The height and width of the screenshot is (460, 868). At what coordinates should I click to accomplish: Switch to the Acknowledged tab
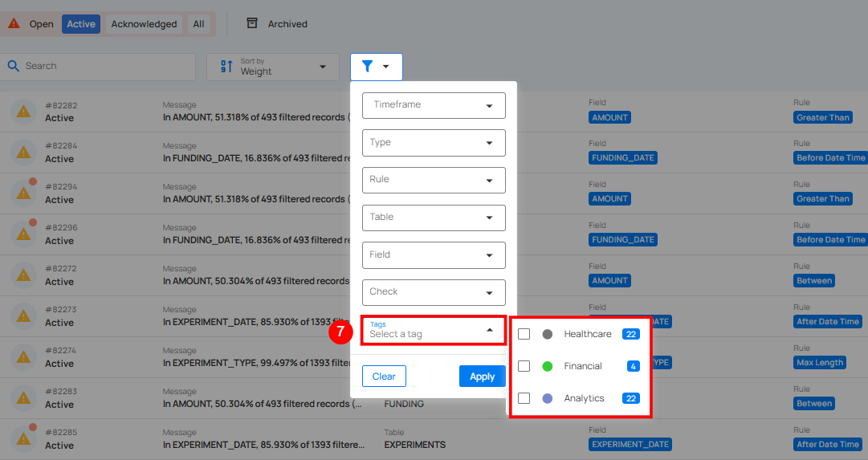pos(144,24)
